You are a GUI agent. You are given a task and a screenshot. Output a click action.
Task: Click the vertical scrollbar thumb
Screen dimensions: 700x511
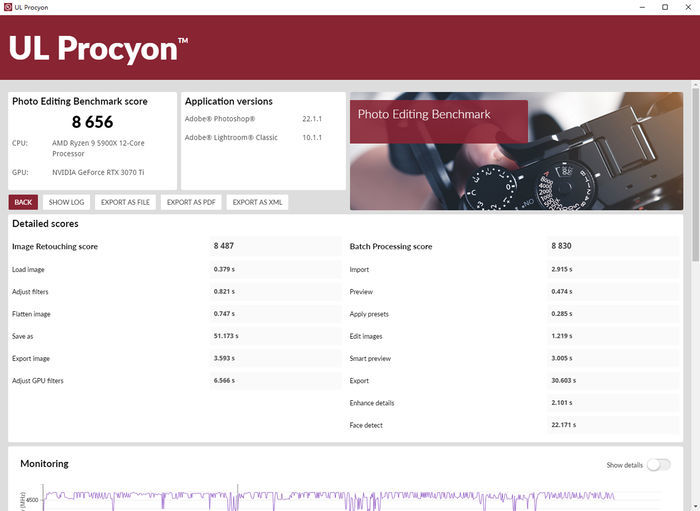696,175
